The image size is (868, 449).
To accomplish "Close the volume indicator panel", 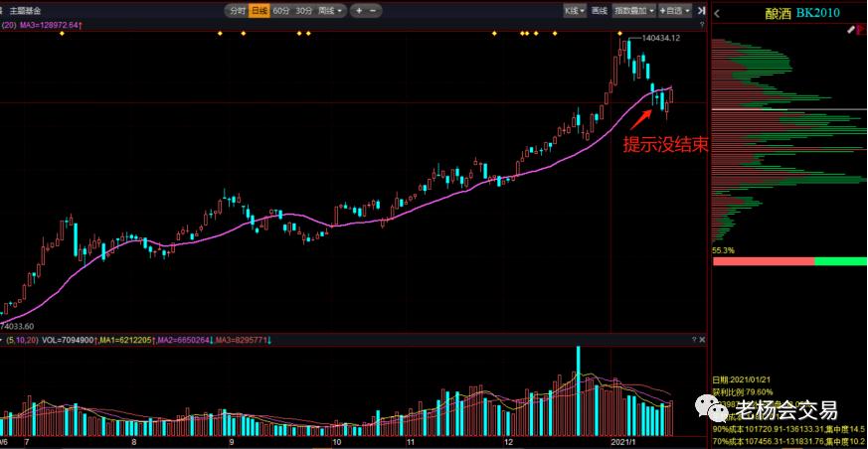I will point(703,339).
